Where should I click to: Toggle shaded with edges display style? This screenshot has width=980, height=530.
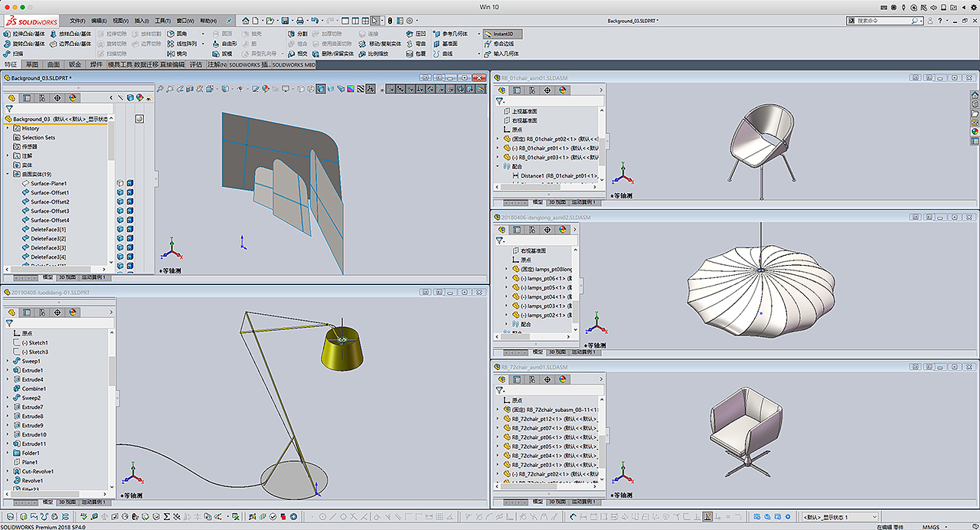point(321,89)
